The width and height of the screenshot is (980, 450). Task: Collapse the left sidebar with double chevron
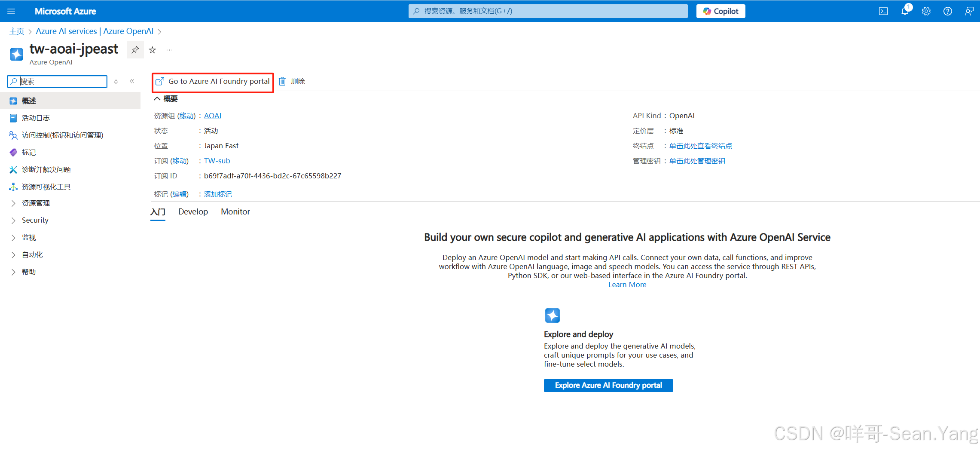[x=132, y=81]
